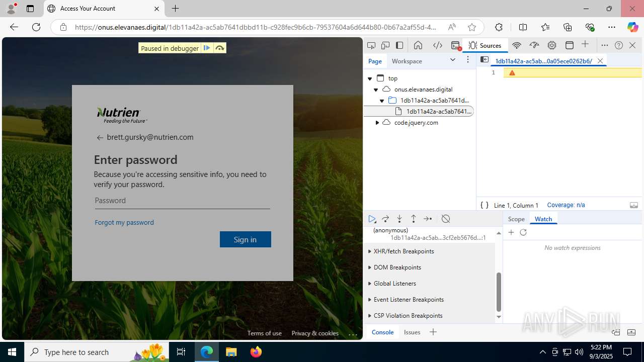Open Privacy & cookies link

pyautogui.click(x=315, y=333)
